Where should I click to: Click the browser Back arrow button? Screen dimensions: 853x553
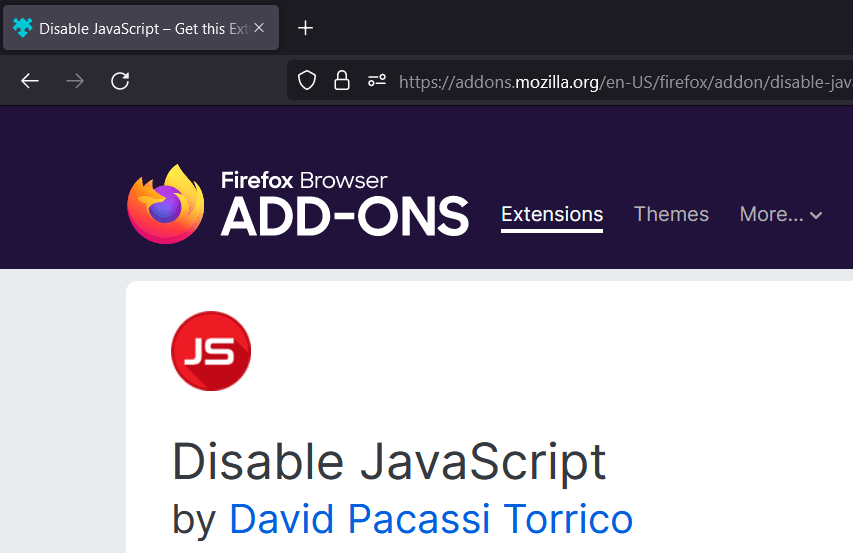point(30,81)
